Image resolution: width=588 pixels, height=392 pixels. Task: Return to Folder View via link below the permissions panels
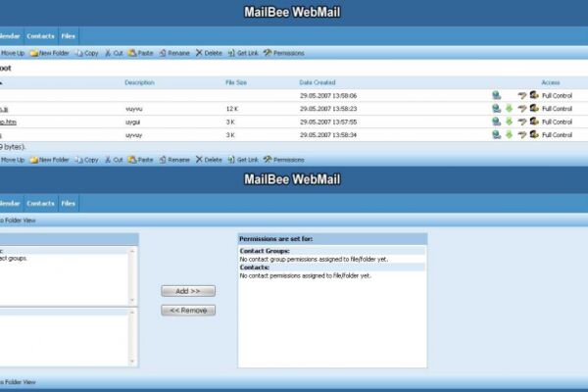click(x=18, y=382)
